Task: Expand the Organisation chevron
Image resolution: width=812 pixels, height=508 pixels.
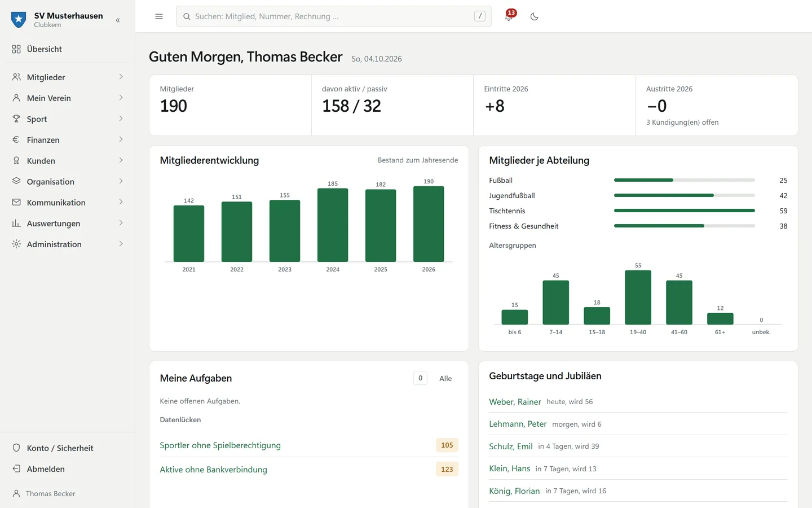Action: click(121, 181)
